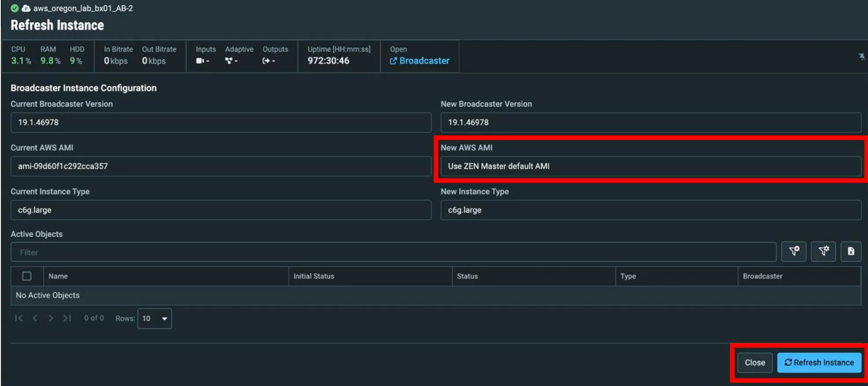Click the Out Bitrate 0 kbps value
Screen dimensions: 868x386
click(154, 61)
